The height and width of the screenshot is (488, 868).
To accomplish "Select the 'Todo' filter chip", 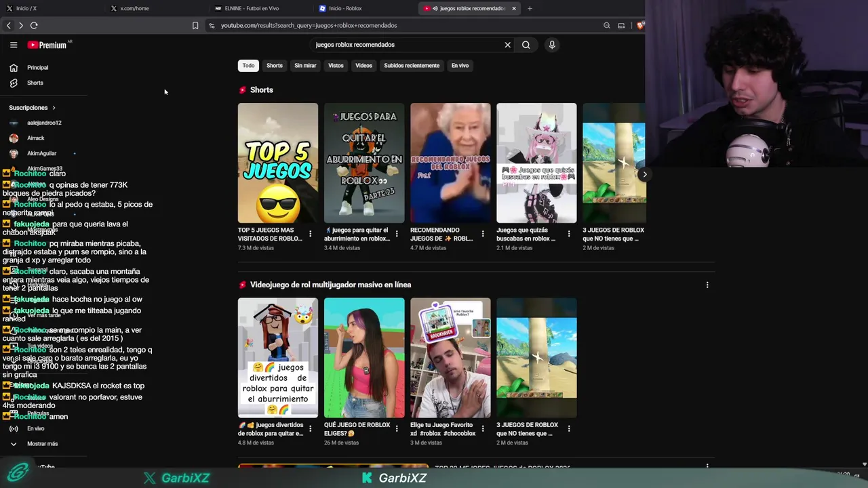I will [248, 66].
